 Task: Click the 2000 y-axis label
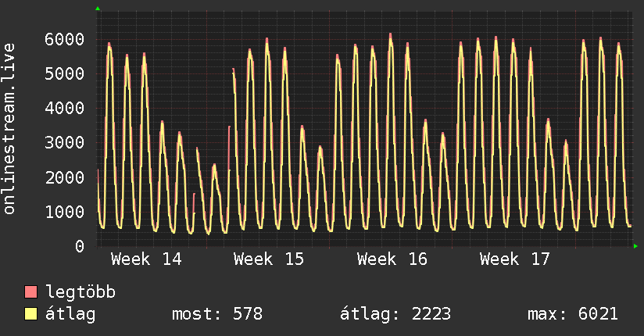pos(65,177)
